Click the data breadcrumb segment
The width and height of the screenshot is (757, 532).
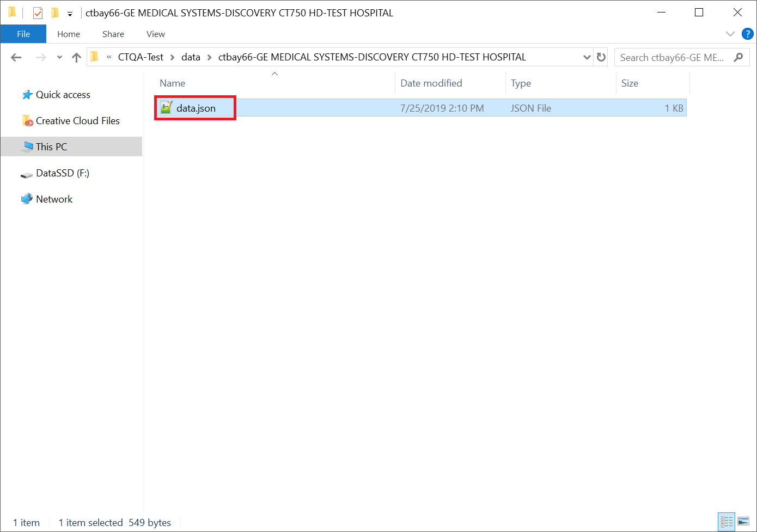pos(191,57)
